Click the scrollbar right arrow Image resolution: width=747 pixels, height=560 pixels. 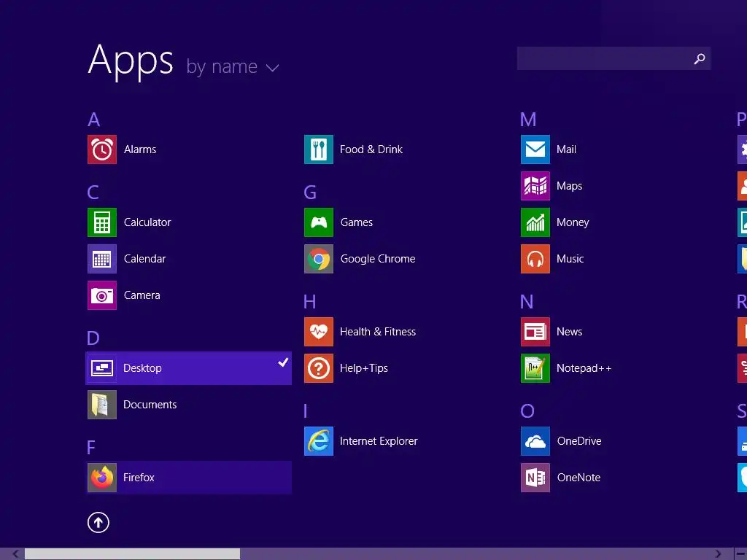[x=718, y=554]
